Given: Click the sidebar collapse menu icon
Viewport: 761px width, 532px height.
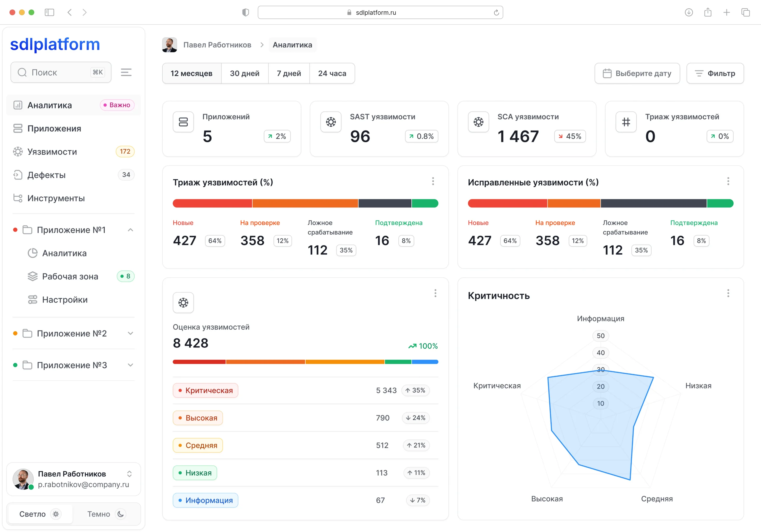Looking at the screenshot, I should (126, 72).
